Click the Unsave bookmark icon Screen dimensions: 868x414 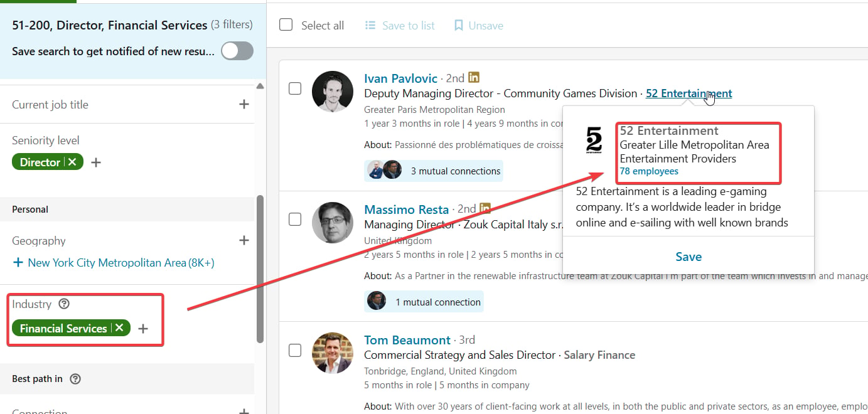[458, 26]
